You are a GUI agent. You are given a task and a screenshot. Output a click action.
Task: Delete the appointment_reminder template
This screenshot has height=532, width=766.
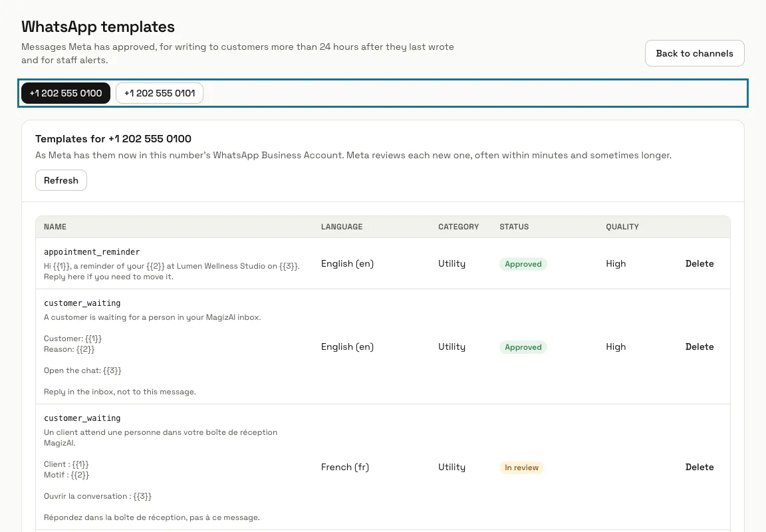[x=699, y=264]
